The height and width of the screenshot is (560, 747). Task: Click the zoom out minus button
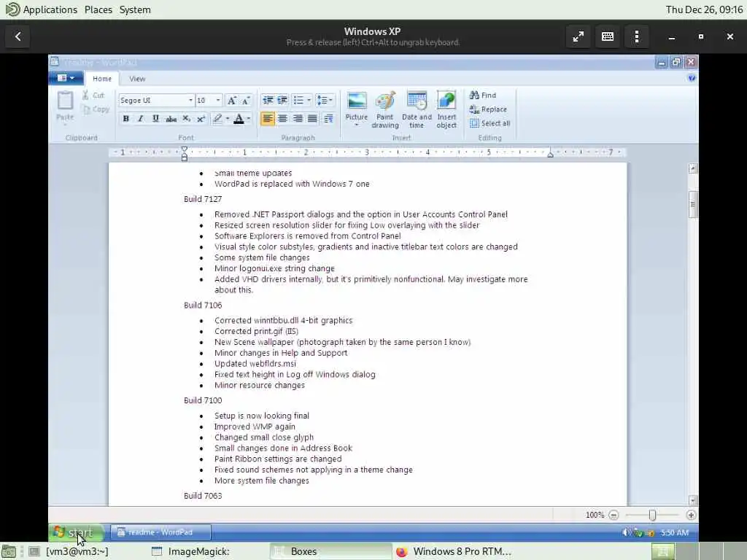(x=614, y=515)
